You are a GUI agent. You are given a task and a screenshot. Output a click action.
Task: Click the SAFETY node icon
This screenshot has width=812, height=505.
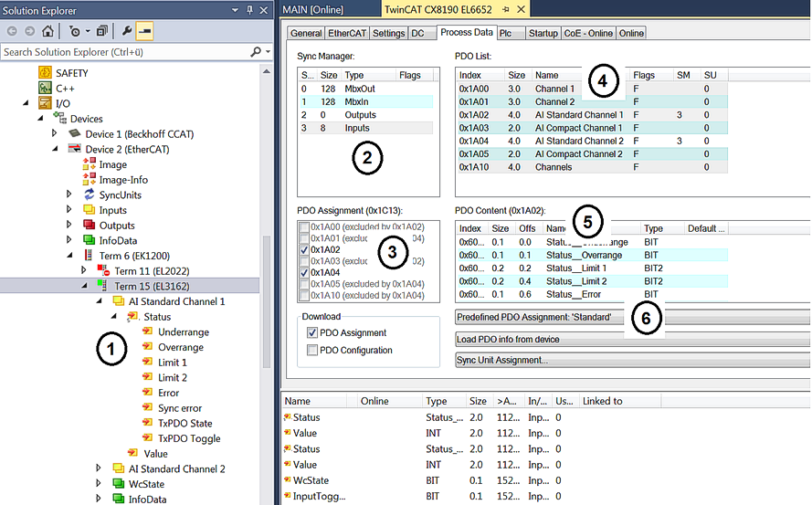(45, 72)
